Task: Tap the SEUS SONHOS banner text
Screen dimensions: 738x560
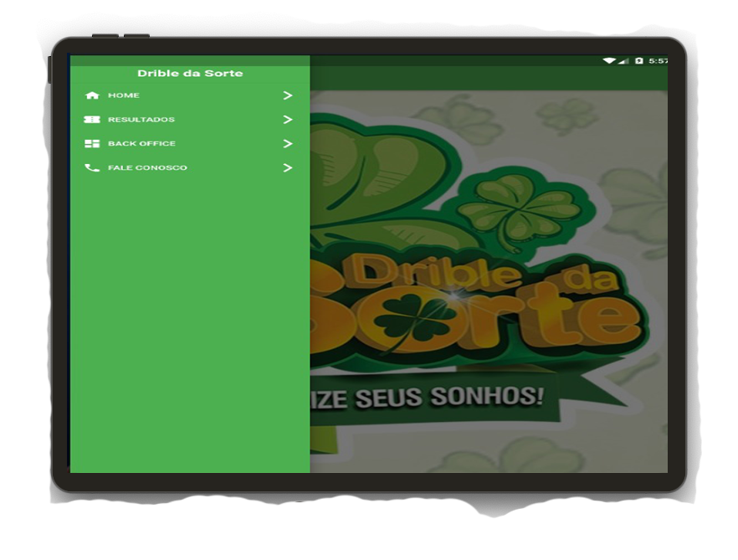Action: (x=449, y=397)
